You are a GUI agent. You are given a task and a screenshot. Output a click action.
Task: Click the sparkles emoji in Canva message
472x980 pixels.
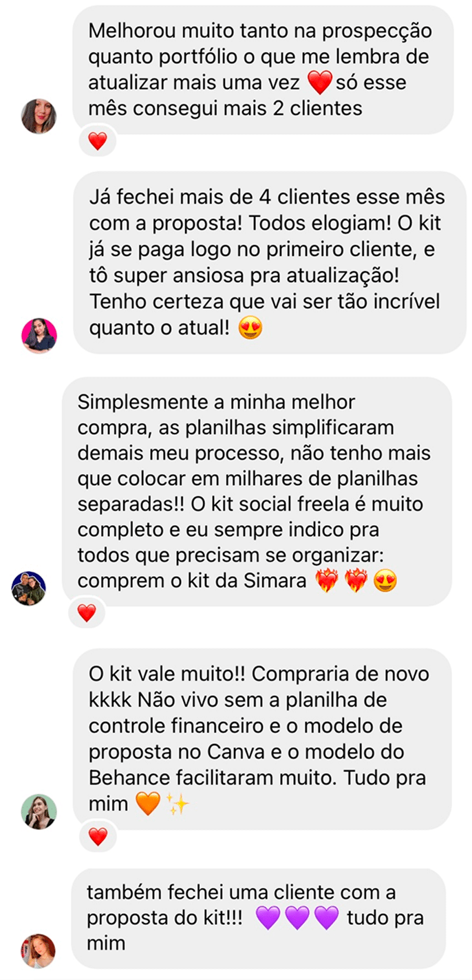[x=178, y=804]
